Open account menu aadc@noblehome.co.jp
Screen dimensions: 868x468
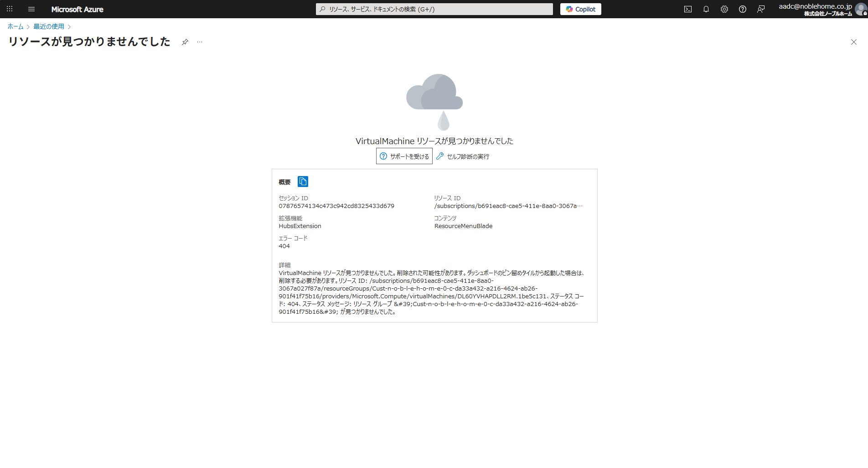point(815,9)
